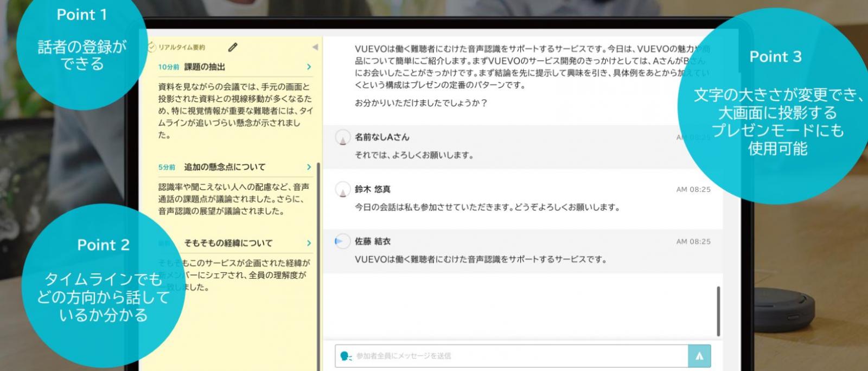Click 鈴木 悠真's message 今日の会話は私も参加させていただきます
Image resolution: width=868 pixels, height=371 pixels.
coord(487,207)
